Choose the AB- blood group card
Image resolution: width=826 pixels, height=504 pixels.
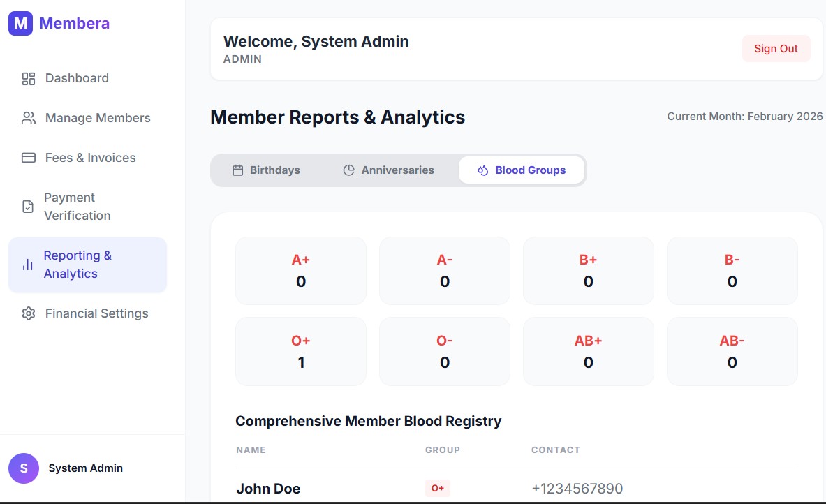pos(732,352)
